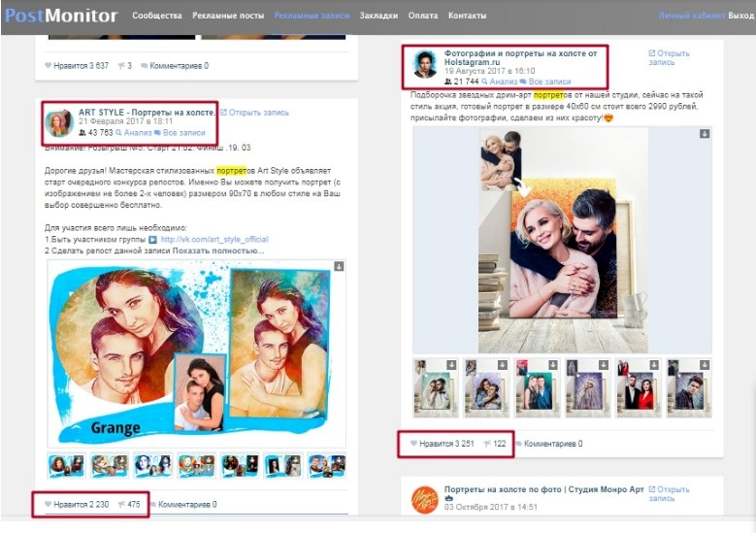The width and height of the screenshot is (756, 533).
Task: Open the Рекламные посты menu item
Action: pyautogui.click(x=228, y=16)
